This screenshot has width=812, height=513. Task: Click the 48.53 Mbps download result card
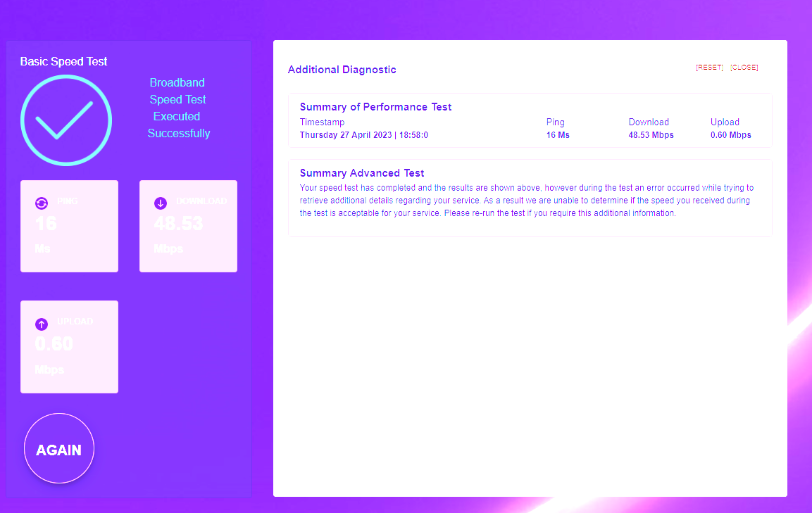(188, 226)
